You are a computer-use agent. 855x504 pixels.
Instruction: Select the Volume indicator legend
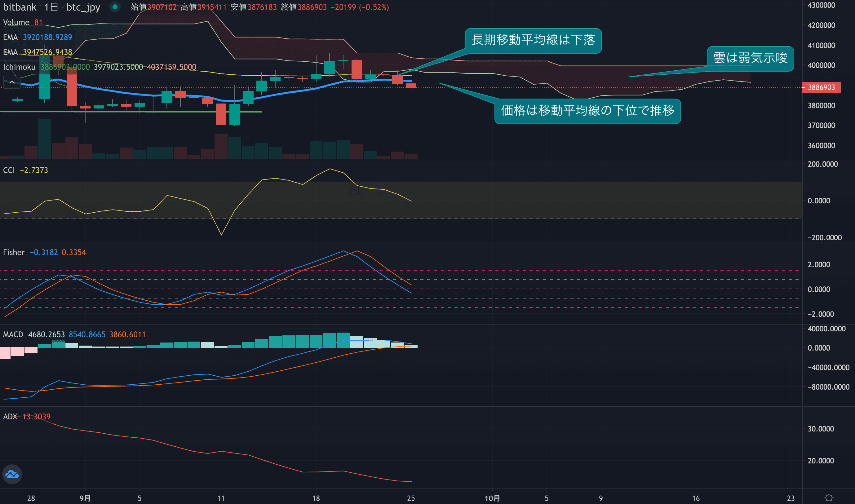[16, 22]
